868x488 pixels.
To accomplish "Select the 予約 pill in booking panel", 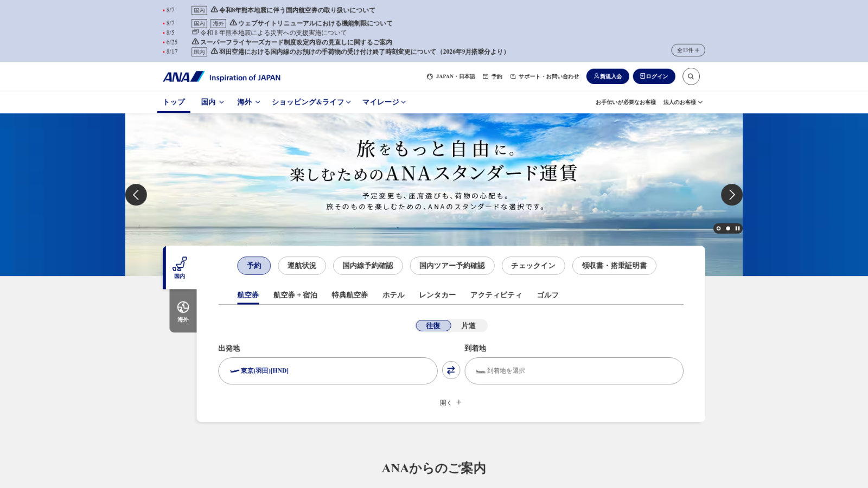I will [x=254, y=266].
